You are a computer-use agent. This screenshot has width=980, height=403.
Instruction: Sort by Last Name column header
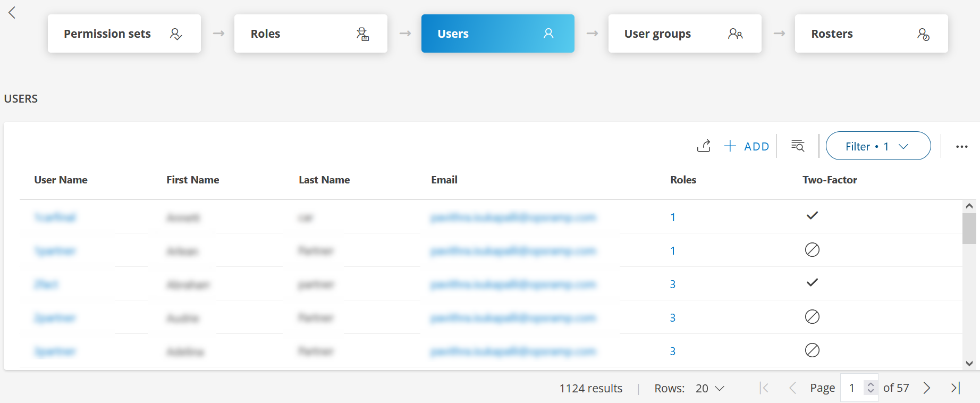pos(324,180)
